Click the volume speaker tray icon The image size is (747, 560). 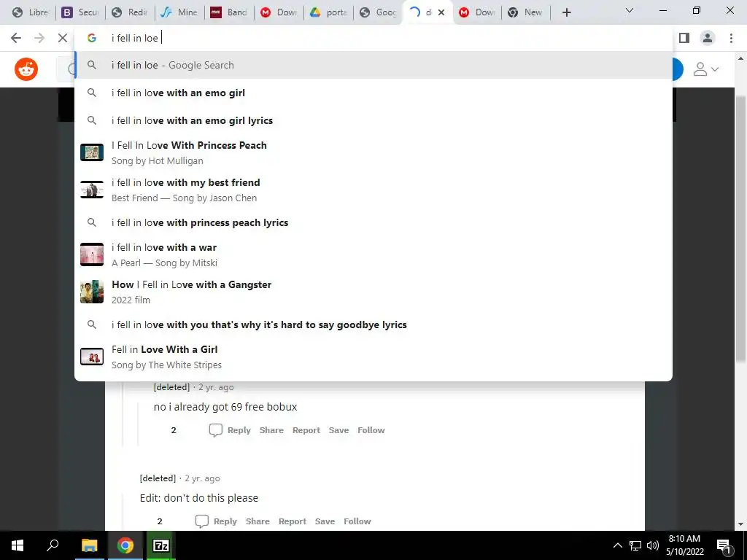pyautogui.click(x=653, y=545)
